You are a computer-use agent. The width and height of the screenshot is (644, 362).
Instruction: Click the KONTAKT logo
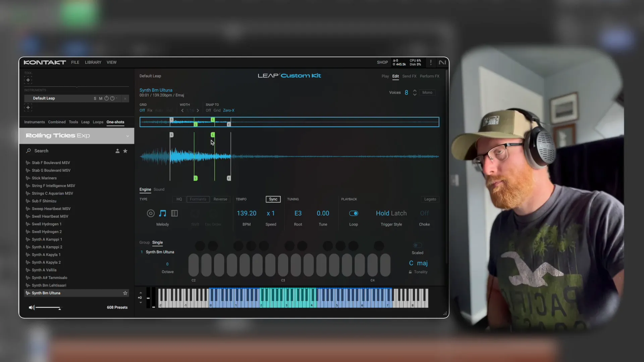point(45,62)
